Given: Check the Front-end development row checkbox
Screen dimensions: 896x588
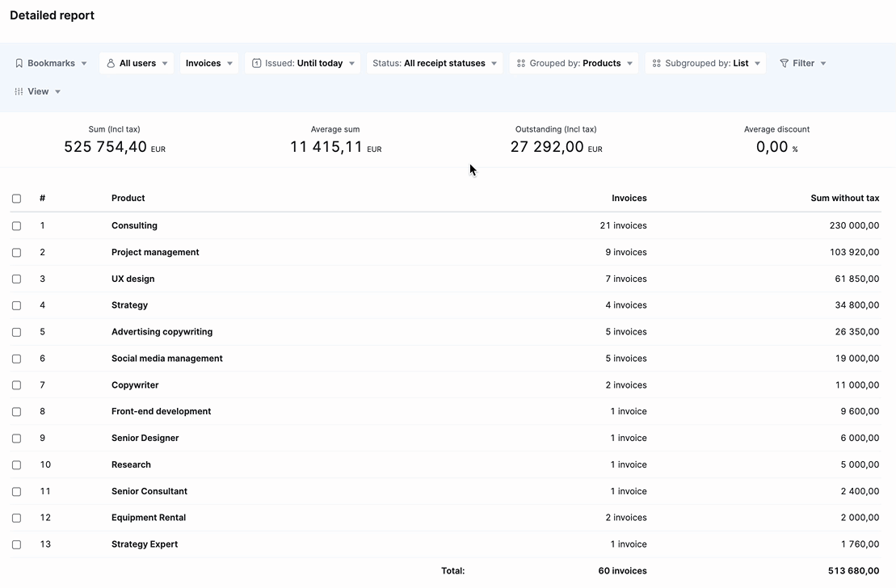Looking at the screenshot, I should pyautogui.click(x=17, y=411).
